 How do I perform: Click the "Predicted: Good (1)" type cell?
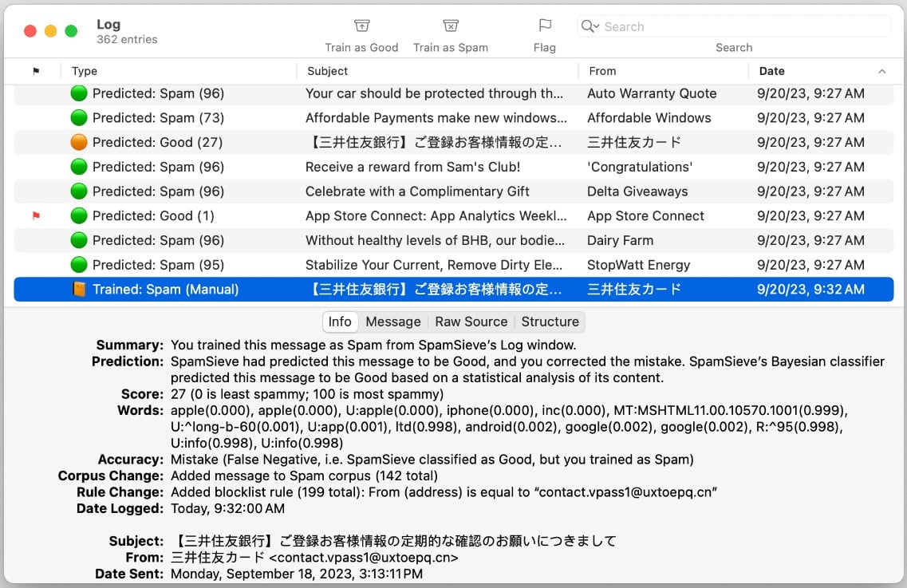pyautogui.click(x=153, y=216)
